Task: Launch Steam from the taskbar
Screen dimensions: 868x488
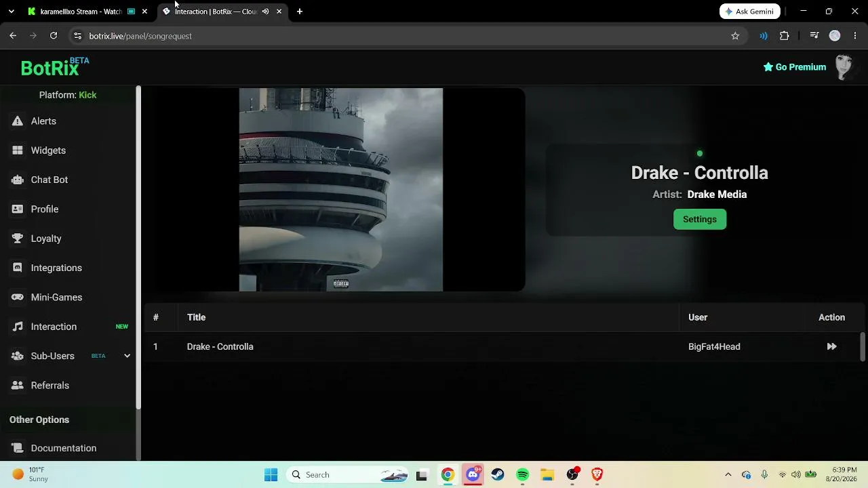Action: 498,475
